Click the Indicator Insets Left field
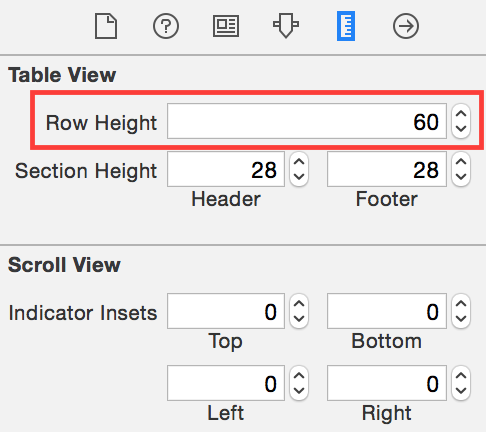The width and height of the screenshot is (486, 432). 226,383
